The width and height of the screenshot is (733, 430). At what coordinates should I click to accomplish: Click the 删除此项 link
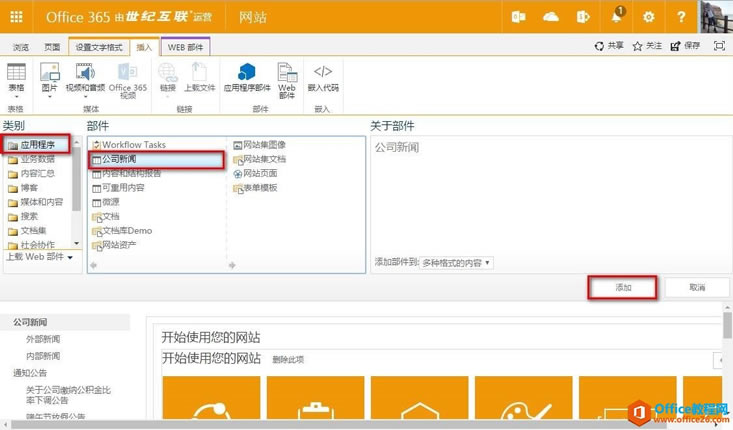point(288,359)
